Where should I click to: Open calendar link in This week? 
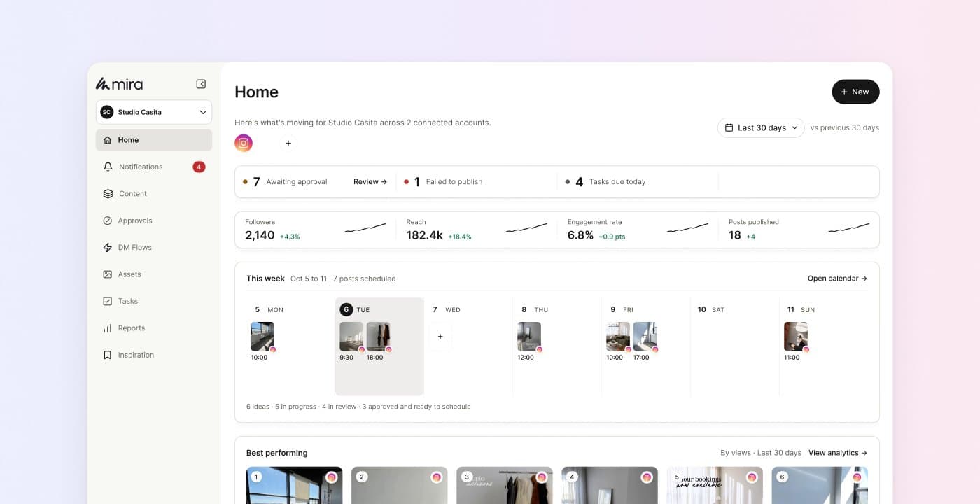(x=837, y=279)
